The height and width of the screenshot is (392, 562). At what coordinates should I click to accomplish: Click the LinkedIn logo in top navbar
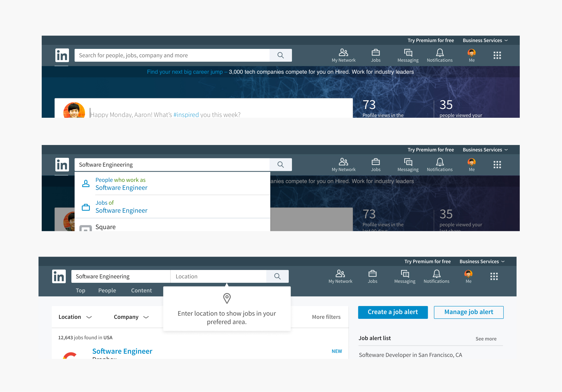pos(62,55)
